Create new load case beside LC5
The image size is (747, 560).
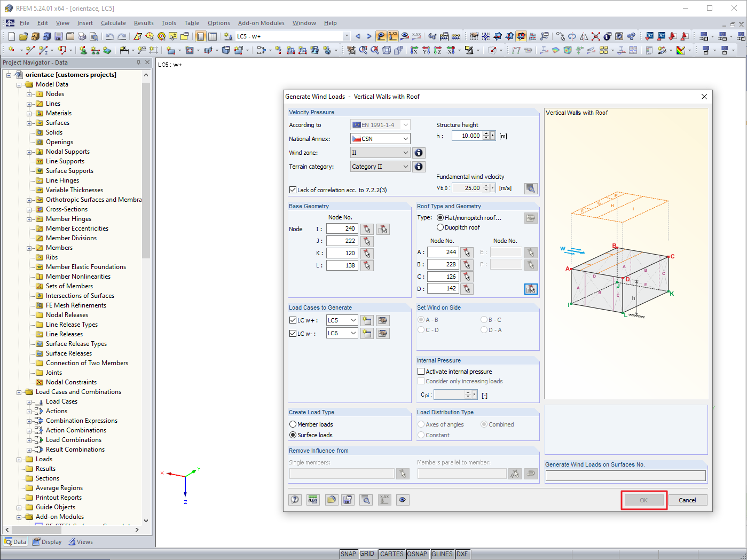[367, 320]
